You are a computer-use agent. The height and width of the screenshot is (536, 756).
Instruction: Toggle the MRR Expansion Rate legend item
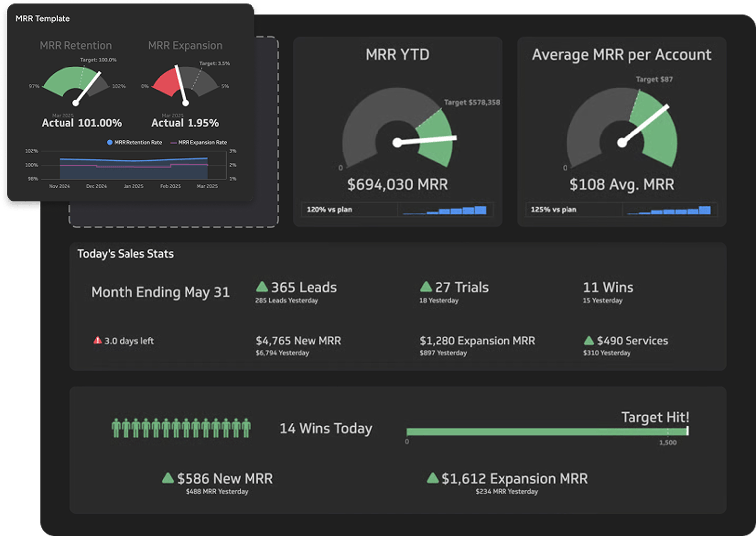(x=198, y=142)
